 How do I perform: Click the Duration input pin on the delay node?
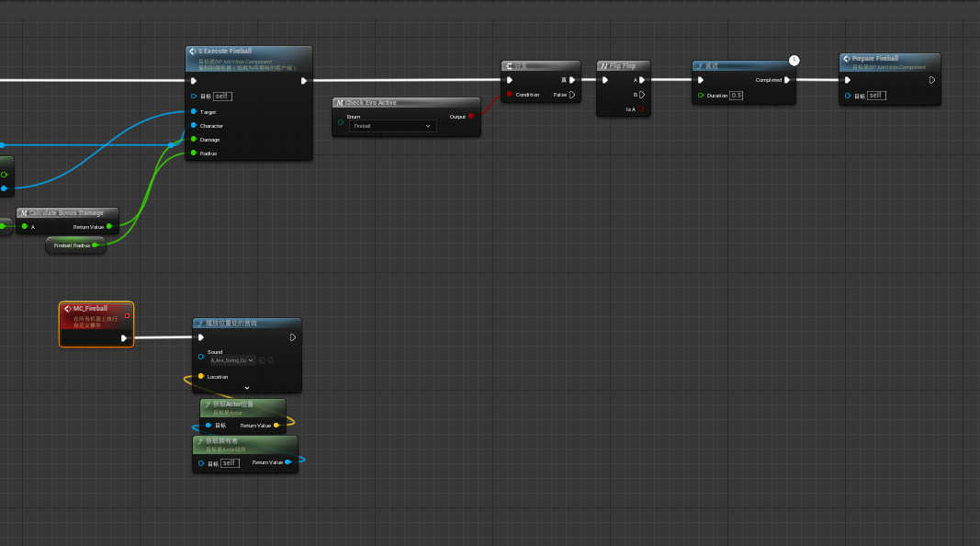point(701,95)
